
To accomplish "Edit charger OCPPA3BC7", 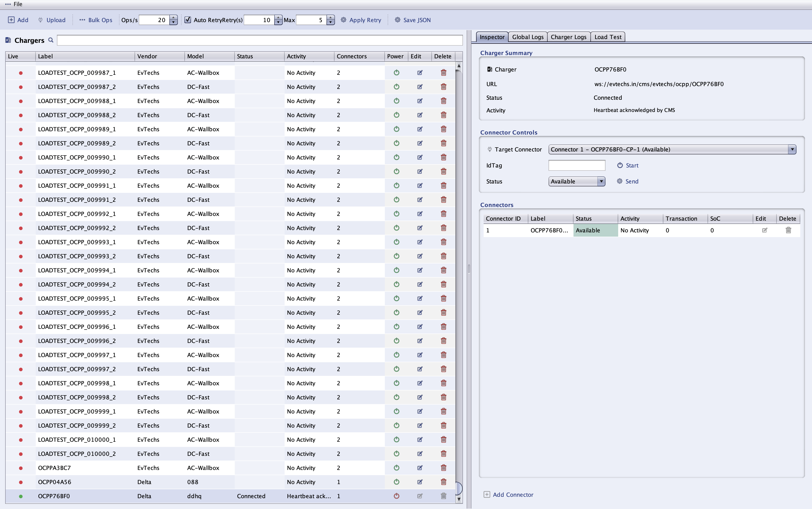I will click(420, 468).
